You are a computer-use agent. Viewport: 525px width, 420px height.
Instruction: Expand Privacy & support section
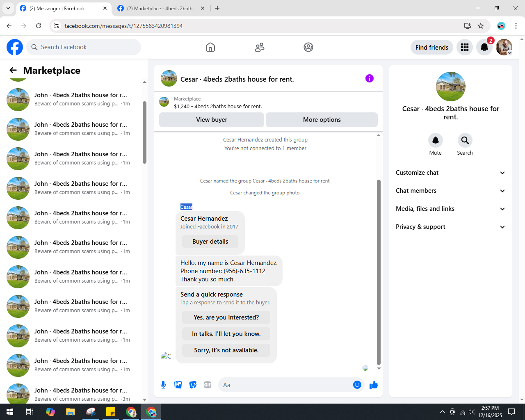[450, 227]
